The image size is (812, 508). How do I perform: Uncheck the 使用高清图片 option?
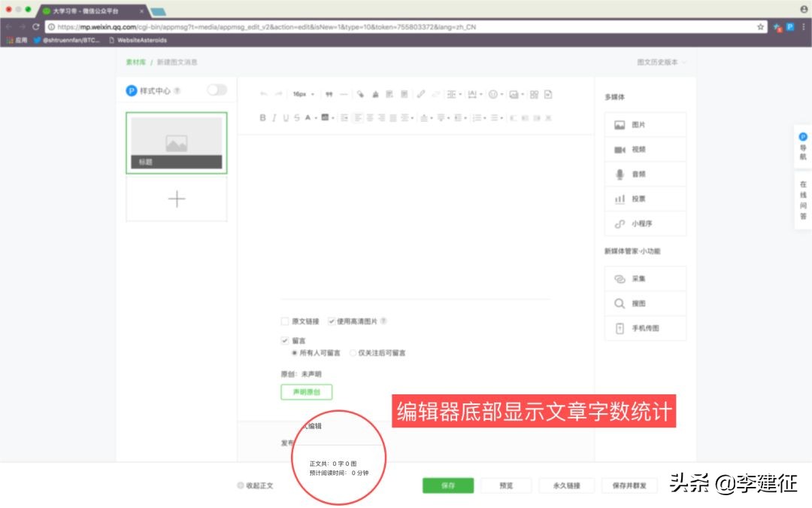coord(332,321)
